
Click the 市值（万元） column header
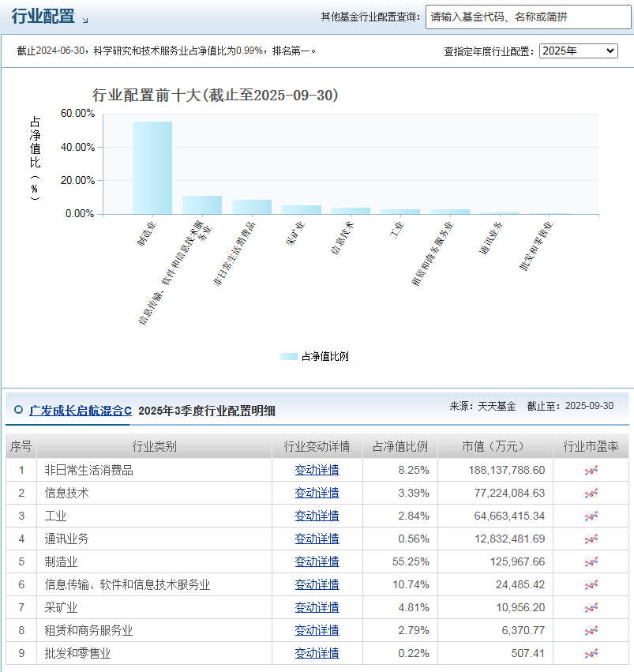point(495,446)
